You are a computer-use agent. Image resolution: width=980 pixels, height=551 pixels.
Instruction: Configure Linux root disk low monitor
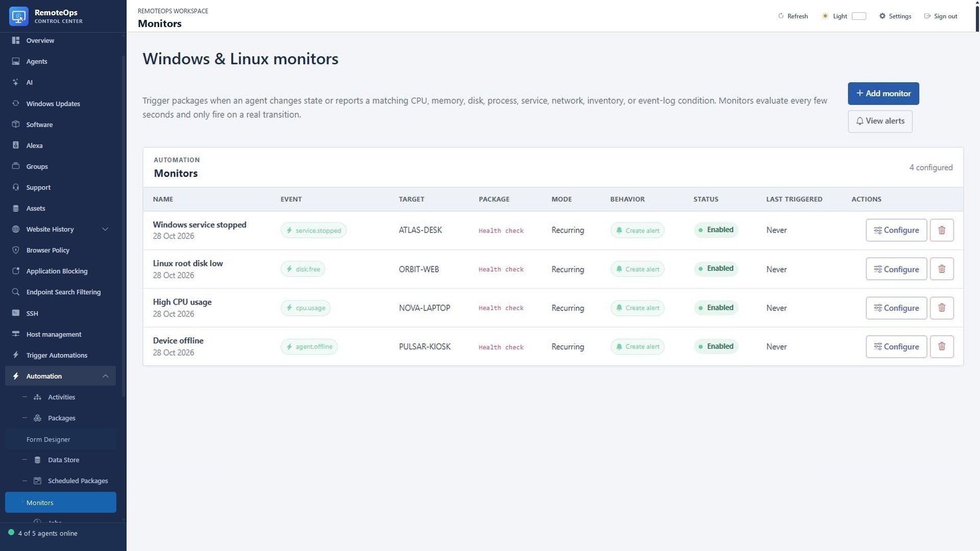(896, 269)
